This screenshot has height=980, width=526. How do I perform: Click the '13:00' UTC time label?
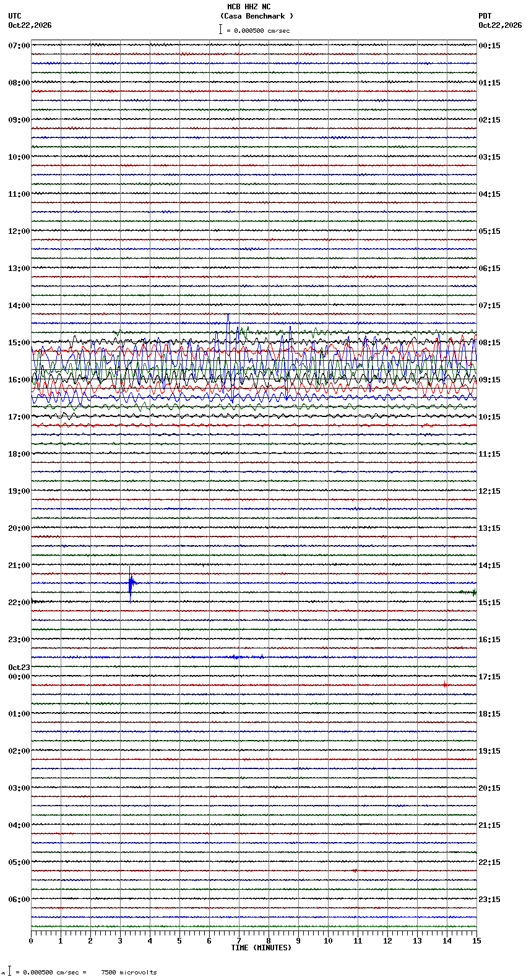19,269
